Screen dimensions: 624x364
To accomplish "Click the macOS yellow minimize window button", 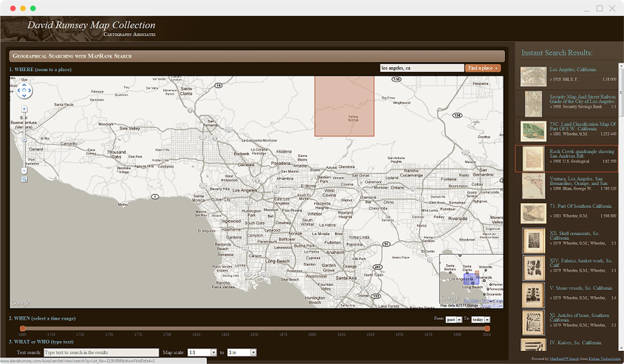I will (x=23, y=8).
